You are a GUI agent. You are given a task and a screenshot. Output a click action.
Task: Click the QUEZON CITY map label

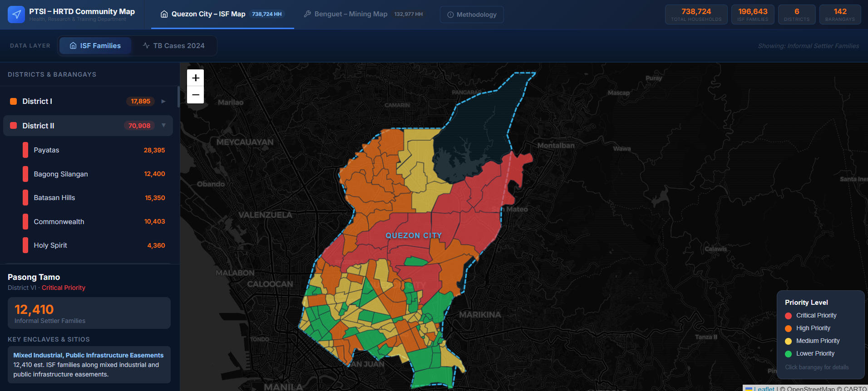pyautogui.click(x=414, y=235)
